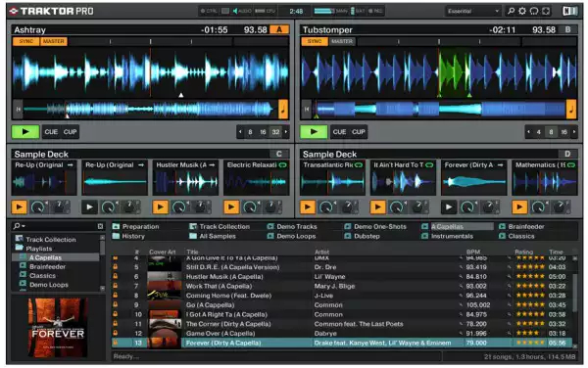Screen dimensions: 588x368
Task: Expand the Playlists folder in tree
Action: [x=20, y=248]
